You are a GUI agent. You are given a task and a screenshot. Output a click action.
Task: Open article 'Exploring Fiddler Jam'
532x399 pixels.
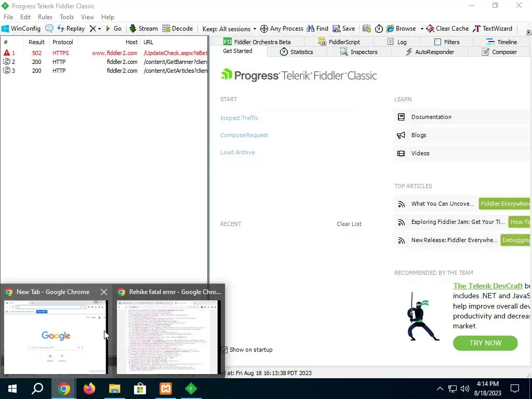click(458, 222)
